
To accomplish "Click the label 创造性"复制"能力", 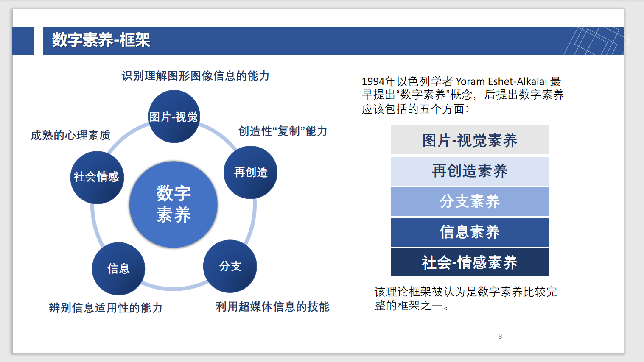I will (x=282, y=132).
